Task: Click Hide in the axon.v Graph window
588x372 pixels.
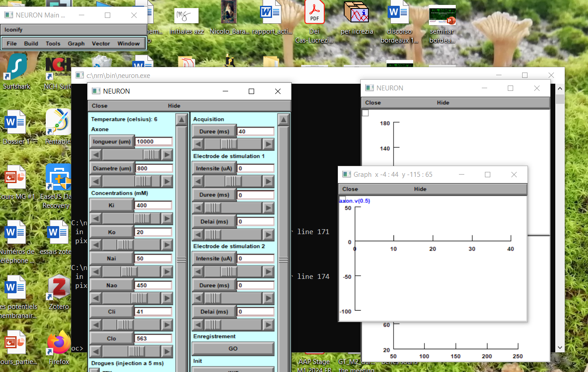Action: point(420,189)
